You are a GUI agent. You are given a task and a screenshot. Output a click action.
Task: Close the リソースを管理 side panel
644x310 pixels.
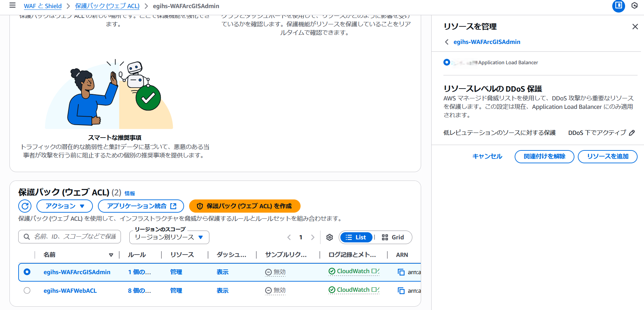click(x=635, y=27)
